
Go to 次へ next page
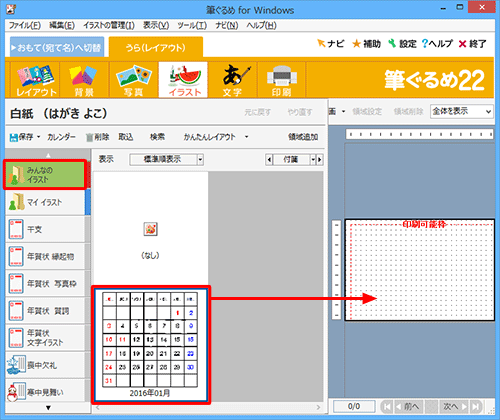(454, 406)
